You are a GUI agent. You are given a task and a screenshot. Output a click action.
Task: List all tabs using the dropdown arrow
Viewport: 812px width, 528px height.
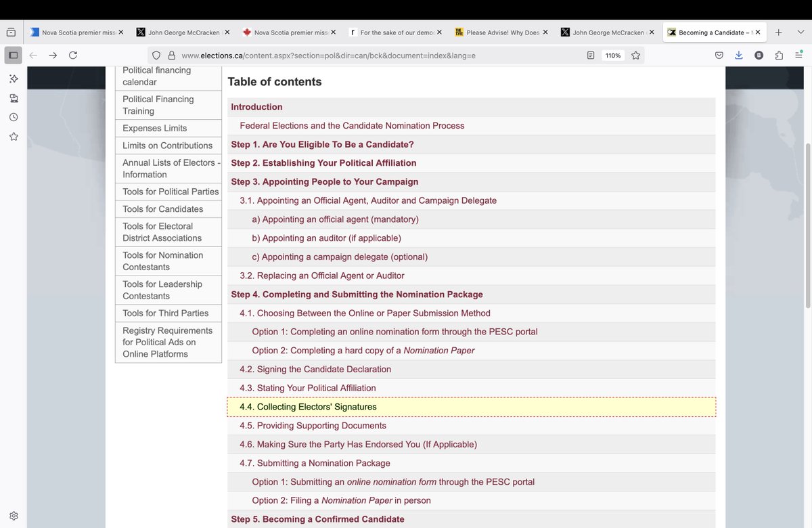point(799,32)
